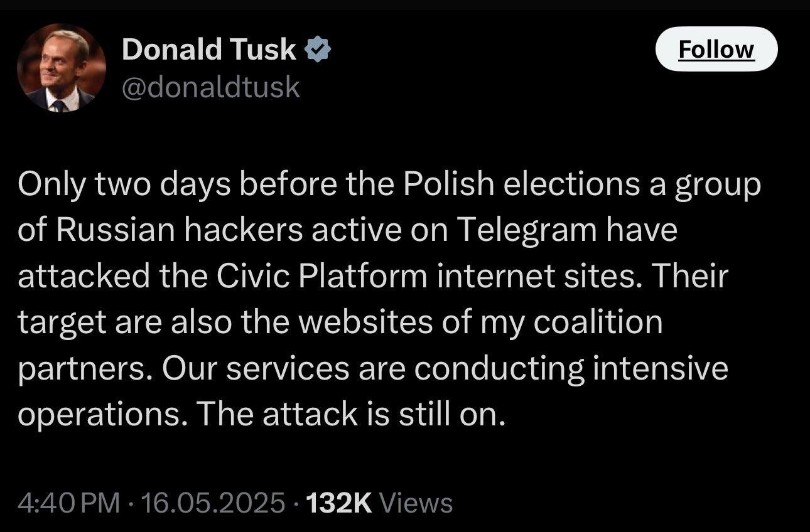Click the word Telegram in the post

click(x=526, y=230)
